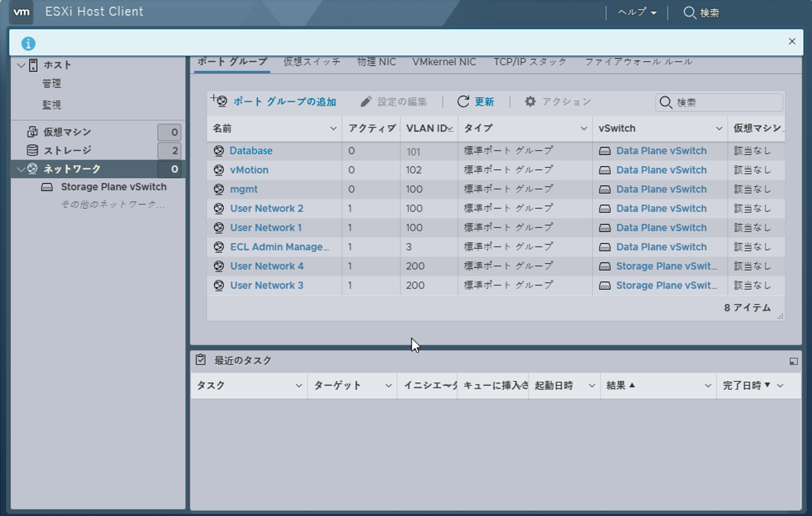Open the vMotion port group link
The image size is (812, 516).
(249, 170)
